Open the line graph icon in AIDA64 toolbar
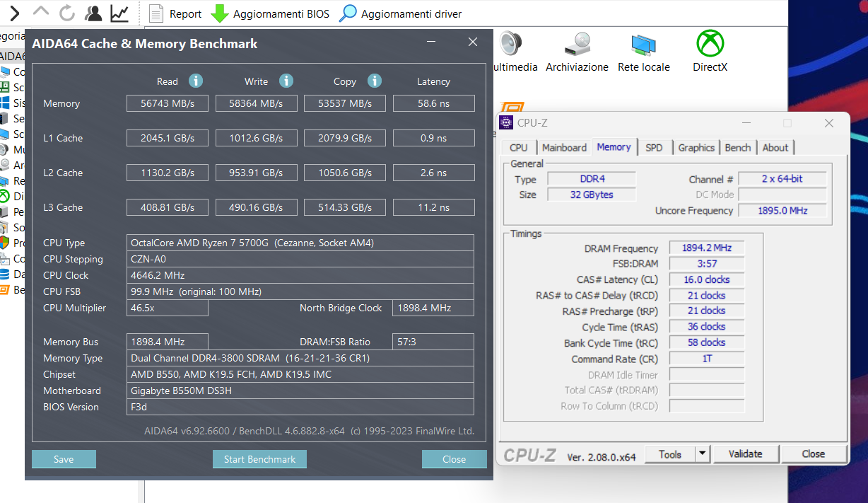Image resolution: width=868 pixels, height=503 pixels. click(120, 13)
